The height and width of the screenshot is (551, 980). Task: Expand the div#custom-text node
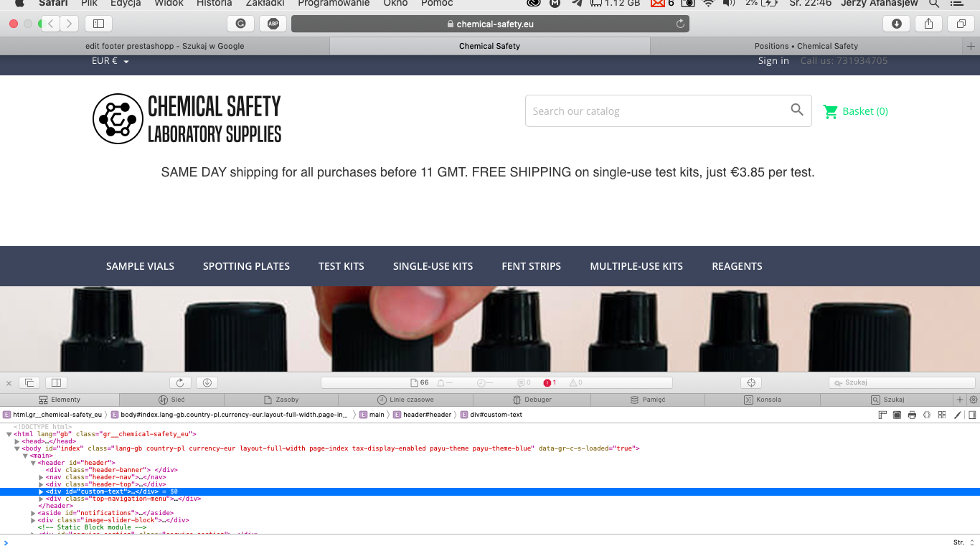[41, 491]
